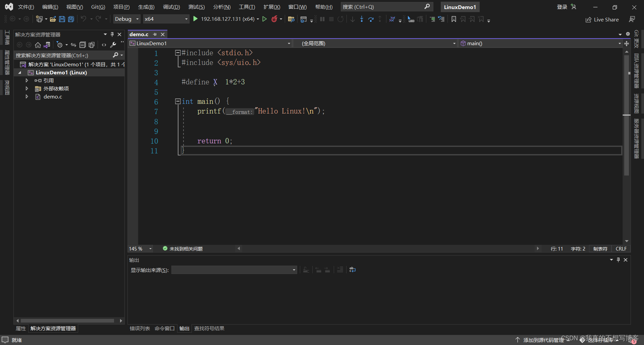This screenshot has width=644, height=345.
Task: Switch to the 错误列表 tab
Action: point(140,329)
